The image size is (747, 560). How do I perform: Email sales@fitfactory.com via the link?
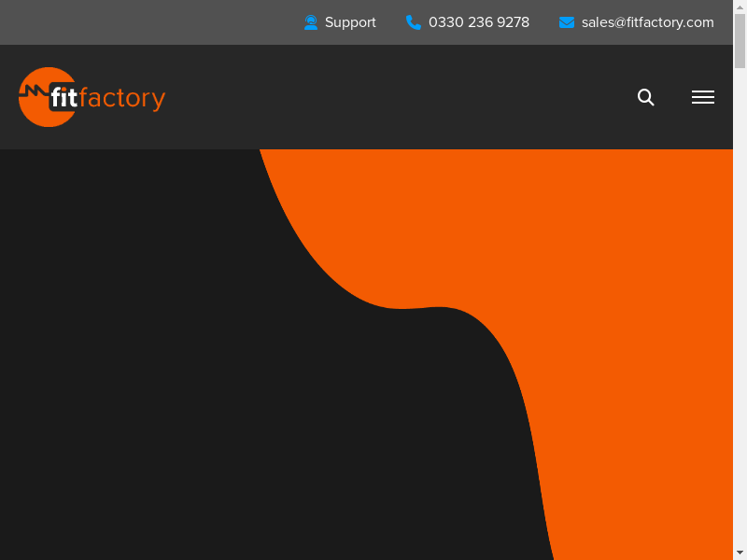point(647,22)
